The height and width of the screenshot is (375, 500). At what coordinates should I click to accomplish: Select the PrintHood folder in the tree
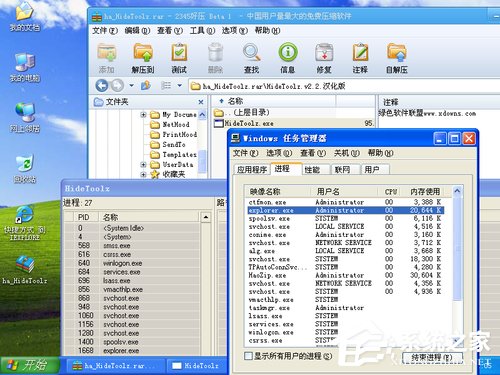pos(173,135)
